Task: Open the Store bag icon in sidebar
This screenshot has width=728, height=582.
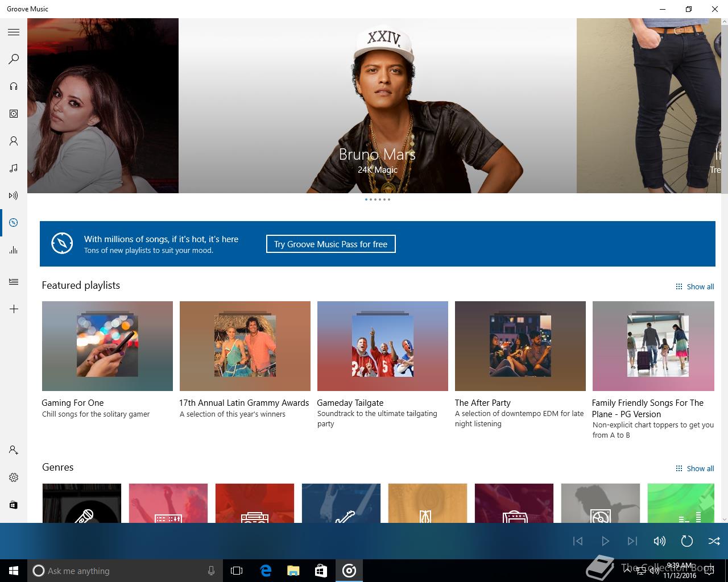Action: pos(14,505)
